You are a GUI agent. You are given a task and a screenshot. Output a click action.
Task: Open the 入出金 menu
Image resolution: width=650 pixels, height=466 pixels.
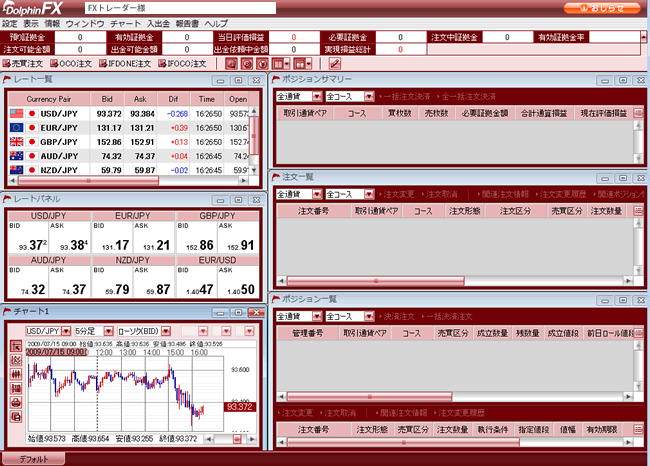click(x=158, y=24)
